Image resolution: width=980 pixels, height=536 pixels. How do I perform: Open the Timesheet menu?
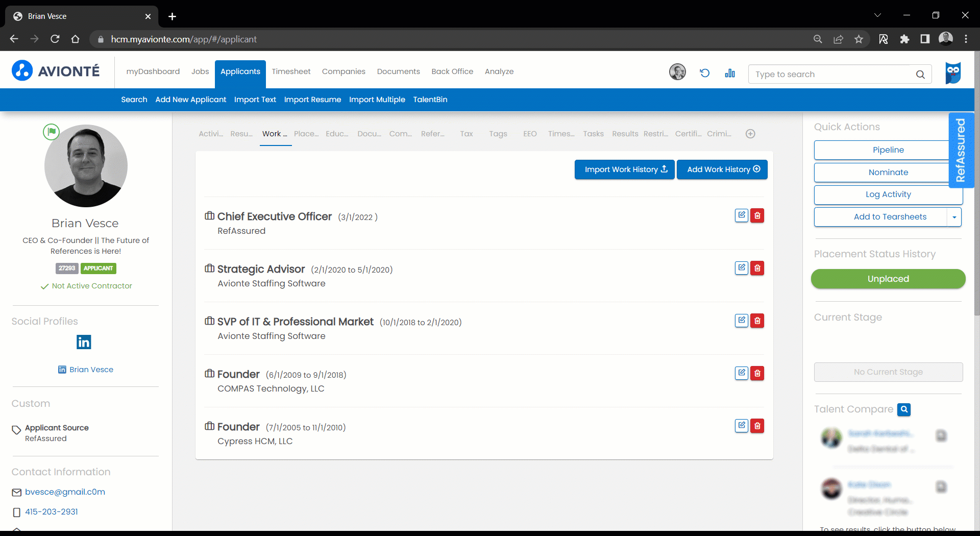(291, 71)
